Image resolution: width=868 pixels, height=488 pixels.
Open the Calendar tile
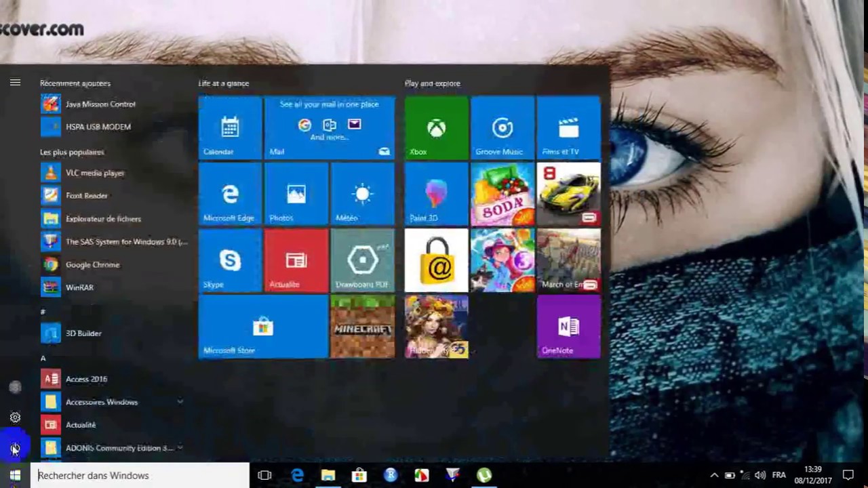230,128
